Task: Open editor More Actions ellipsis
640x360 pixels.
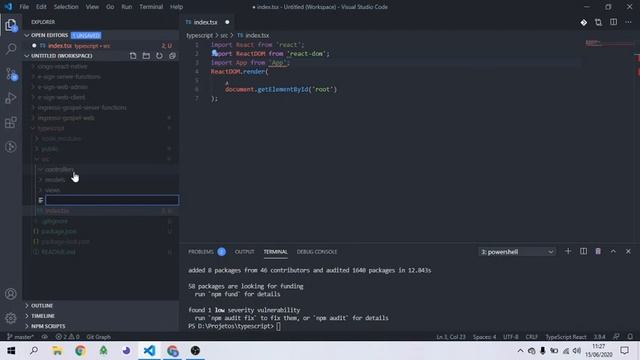Action: (628, 22)
